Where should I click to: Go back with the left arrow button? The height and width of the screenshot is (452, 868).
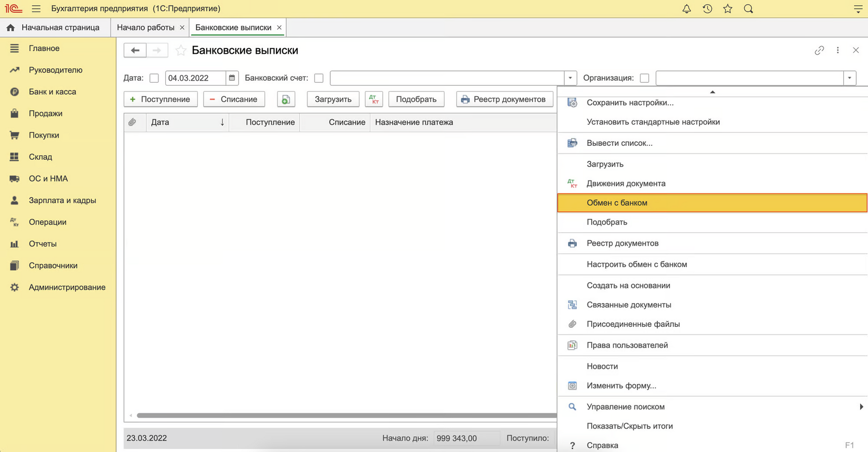pos(135,50)
